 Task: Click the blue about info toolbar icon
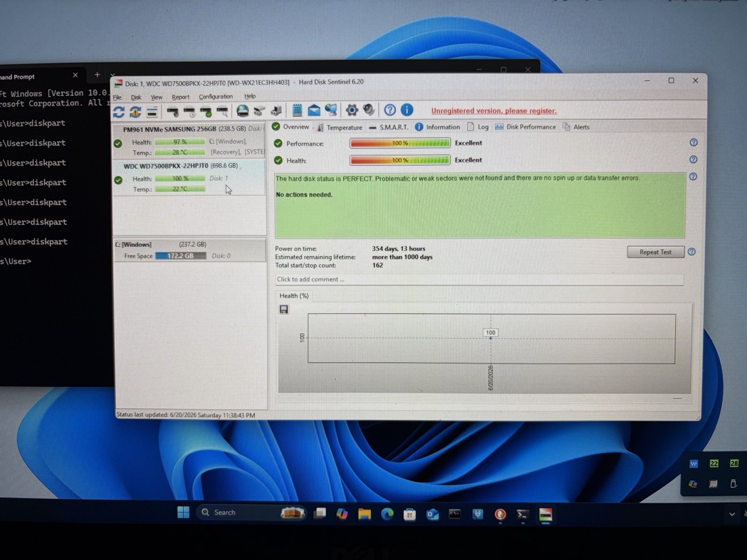[x=407, y=110]
